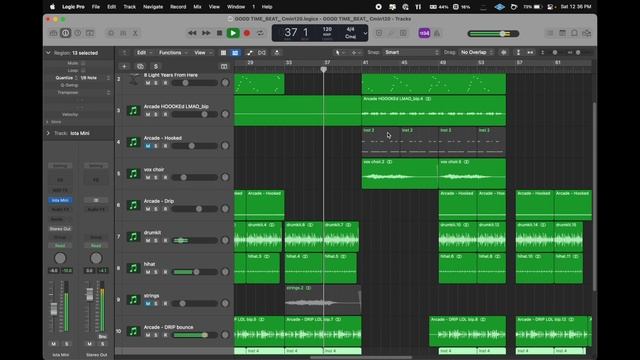Expand the Track Iota Mini disclosure arrow
Viewport: 640px width, 360px height.
[48, 133]
